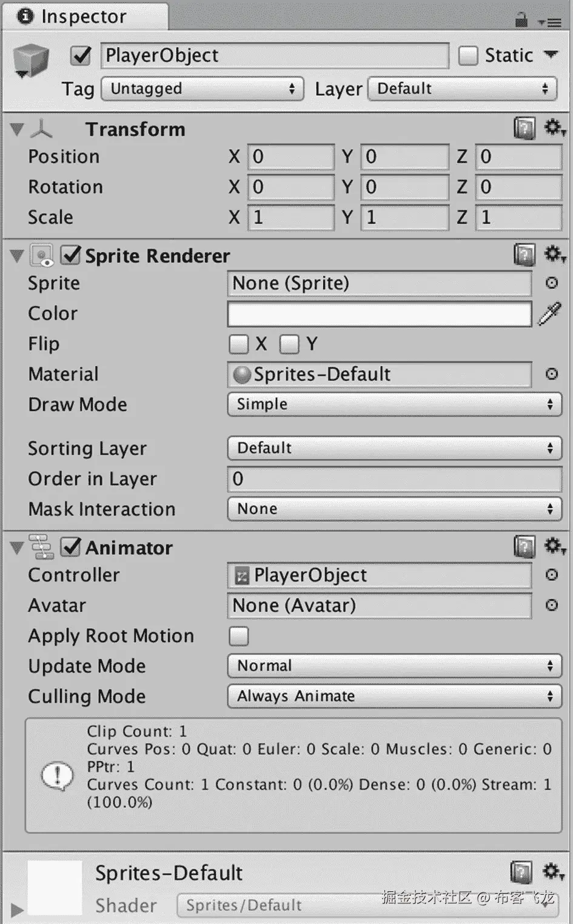The height and width of the screenshot is (924, 573).
Task: Click the Order in Layer field
Action: coord(394,479)
